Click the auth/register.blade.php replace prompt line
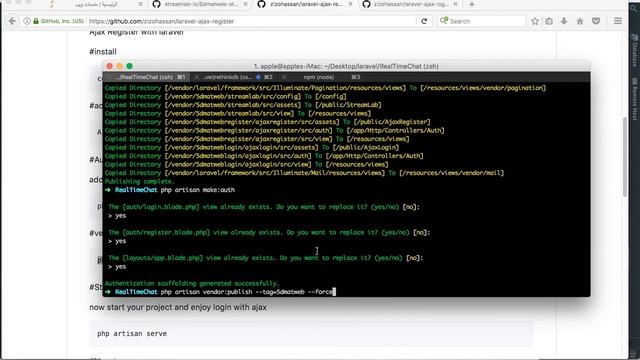The width and height of the screenshot is (640, 360). click(269, 232)
